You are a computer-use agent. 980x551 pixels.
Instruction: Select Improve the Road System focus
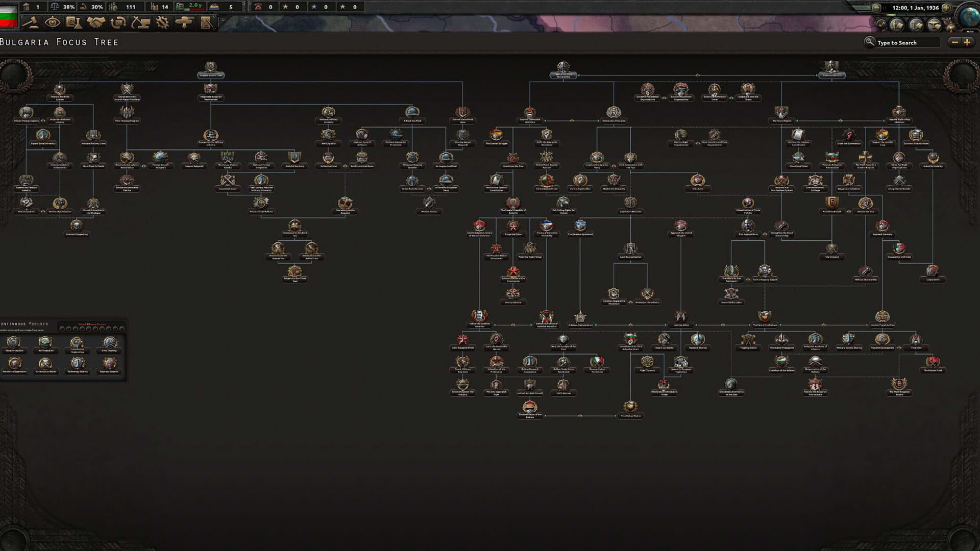[60, 92]
